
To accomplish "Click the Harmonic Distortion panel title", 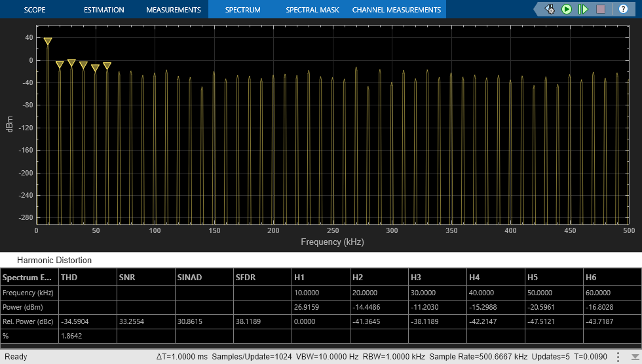I will tap(54, 260).
